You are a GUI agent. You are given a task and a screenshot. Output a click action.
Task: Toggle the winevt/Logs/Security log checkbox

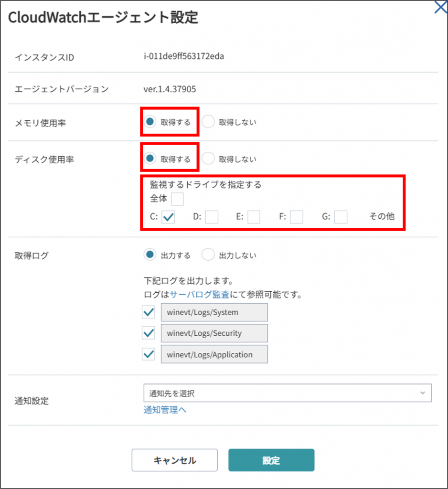pyautogui.click(x=149, y=333)
